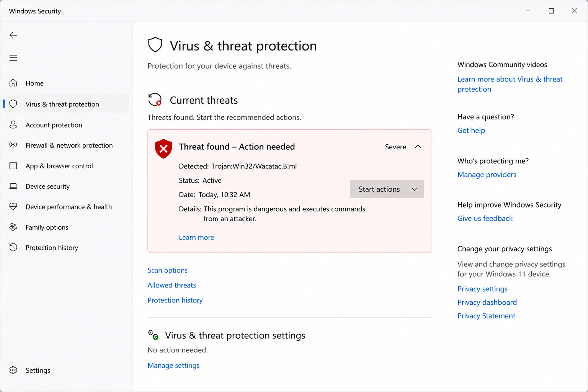This screenshot has height=392, width=588.
Task: Click Learn more in threat card
Action: [x=196, y=237]
